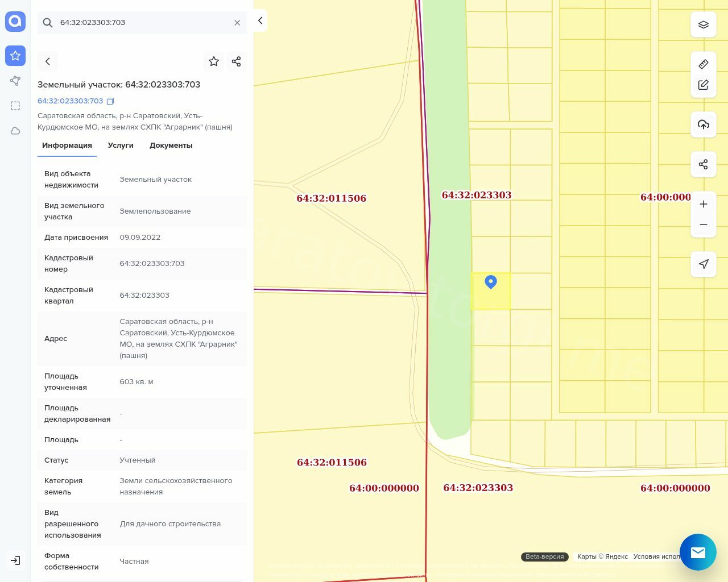Open the area selection tool in sidebar

pyautogui.click(x=15, y=106)
